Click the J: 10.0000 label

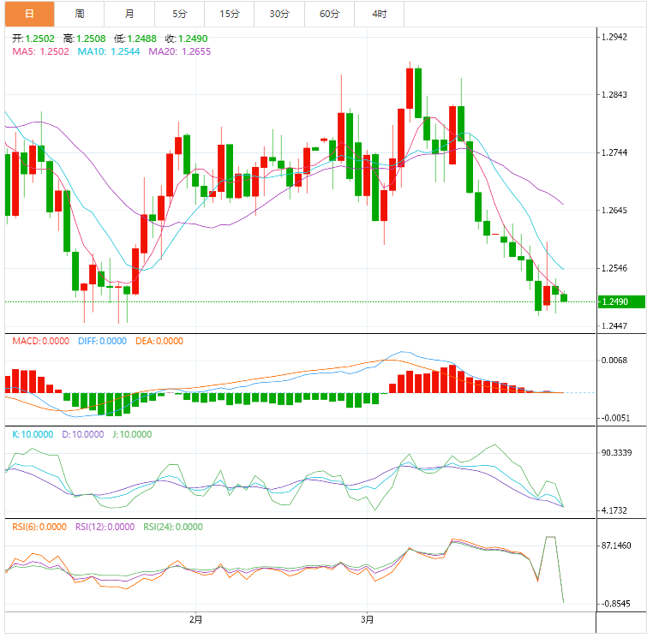coord(132,434)
